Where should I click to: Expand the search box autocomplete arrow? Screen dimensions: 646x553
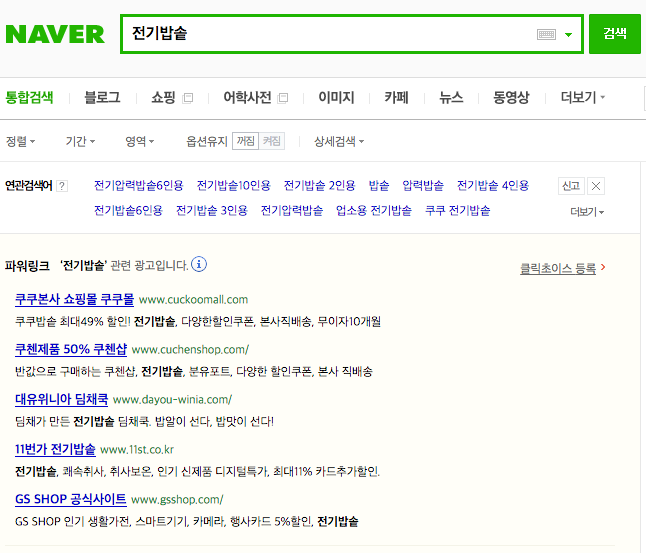coord(569,35)
